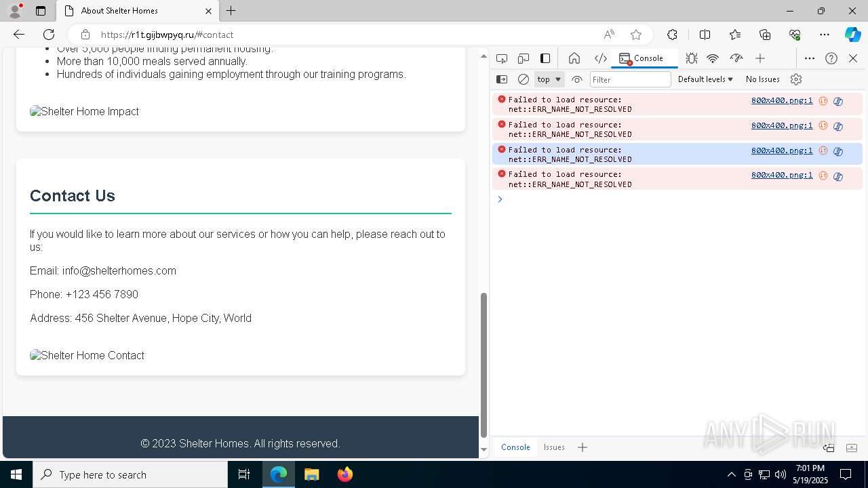Open DevTools help question mark
The width and height of the screenshot is (868, 488).
pos(831,58)
